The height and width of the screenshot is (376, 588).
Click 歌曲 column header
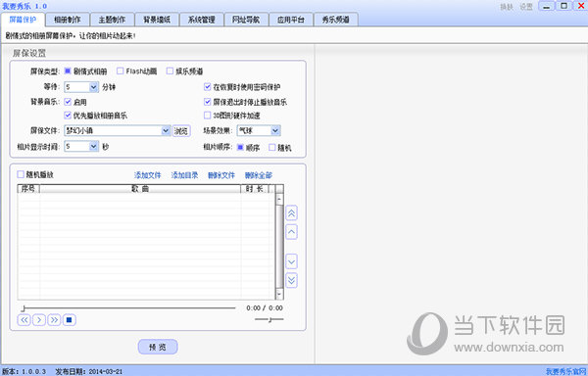click(140, 188)
